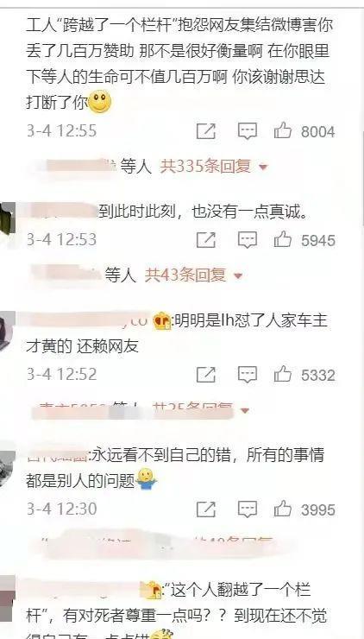Reply to the comment posted at 3-4 12:52
Viewport: 364px width, 639px height.
(248, 375)
